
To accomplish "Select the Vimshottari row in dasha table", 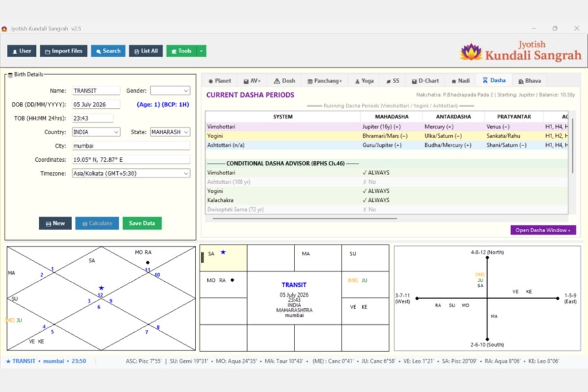I will [x=387, y=127].
